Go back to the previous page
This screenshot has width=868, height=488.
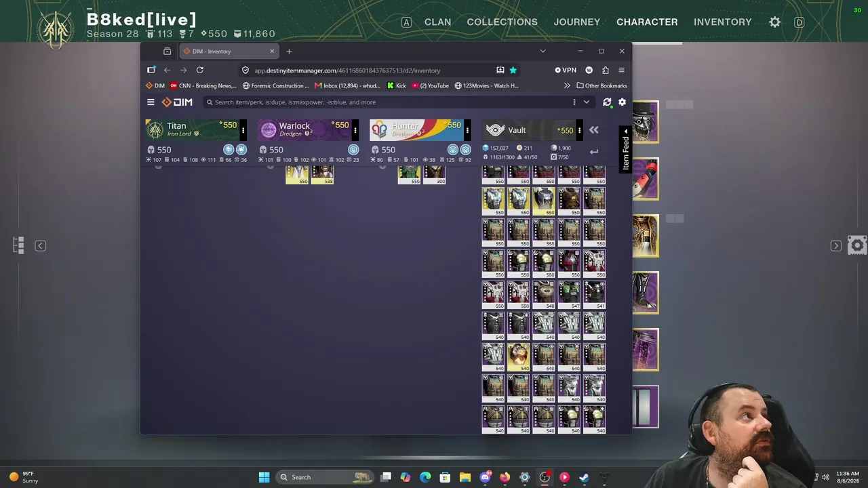[x=167, y=70]
